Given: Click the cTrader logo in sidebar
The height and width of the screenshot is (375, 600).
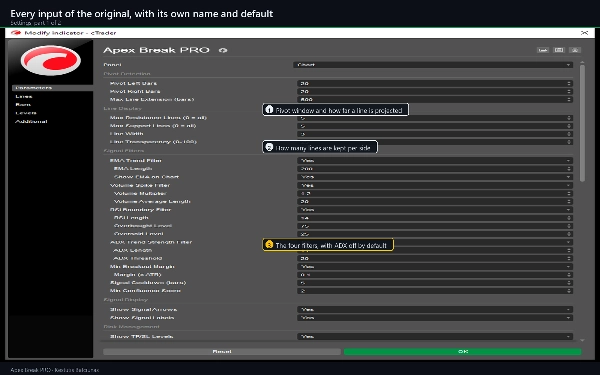Looking at the screenshot, I should coord(51,60).
